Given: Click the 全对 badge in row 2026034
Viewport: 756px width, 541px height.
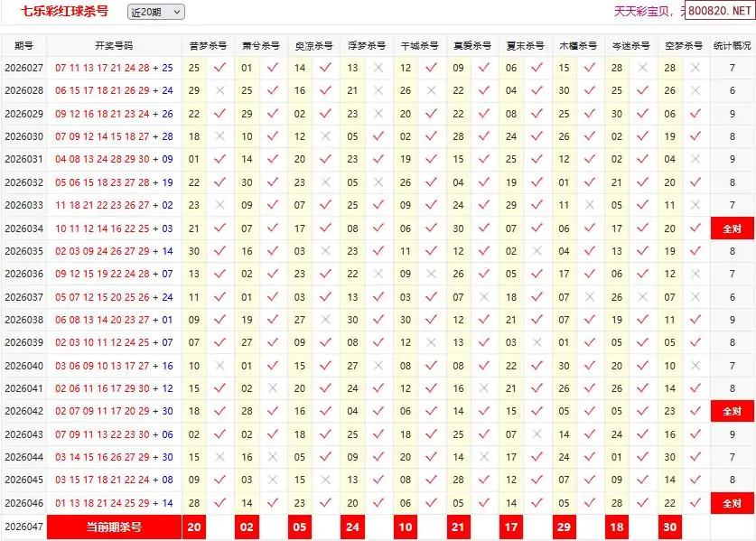Looking at the screenshot, I should pos(732,229).
